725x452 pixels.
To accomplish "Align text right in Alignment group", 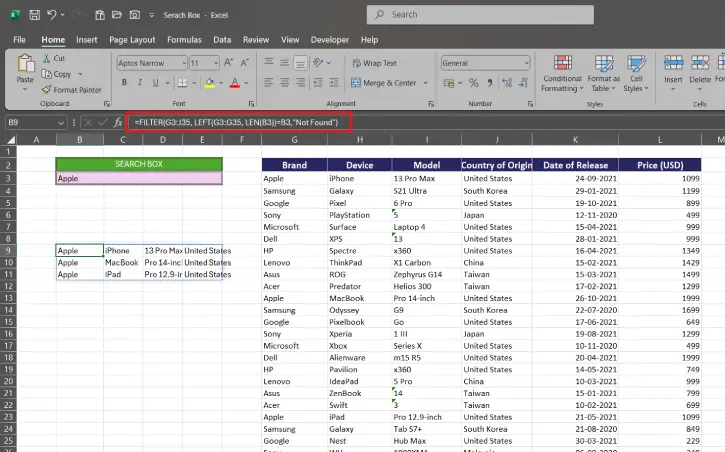I will coord(301,83).
